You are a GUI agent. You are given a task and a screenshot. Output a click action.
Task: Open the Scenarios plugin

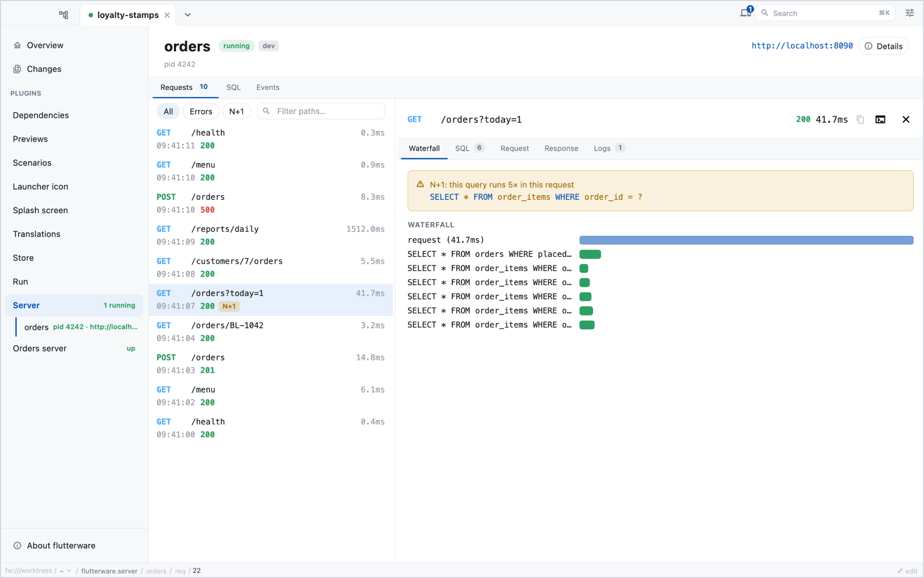point(74,163)
